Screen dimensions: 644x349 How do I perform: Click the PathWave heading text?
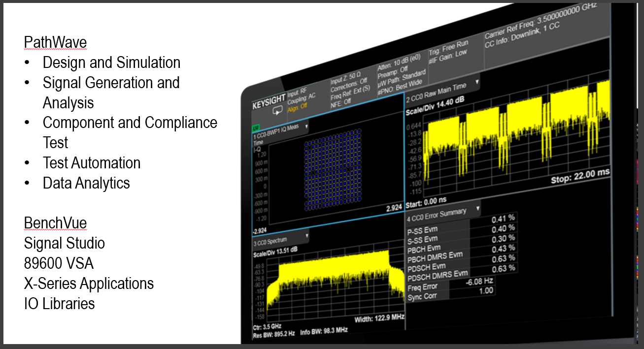[55, 42]
